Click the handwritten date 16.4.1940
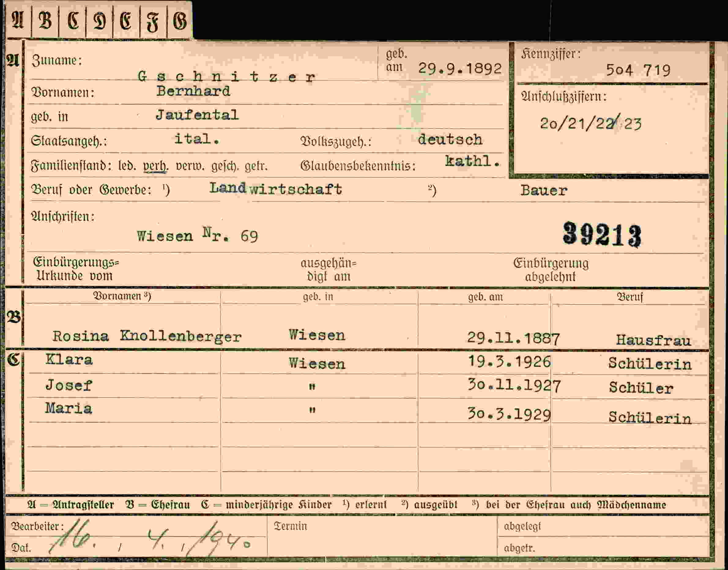This screenshot has width=728, height=570. click(x=150, y=538)
